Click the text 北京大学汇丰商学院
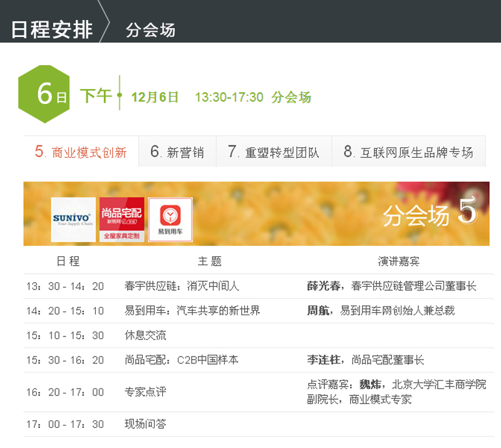 click(x=439, y=384)
